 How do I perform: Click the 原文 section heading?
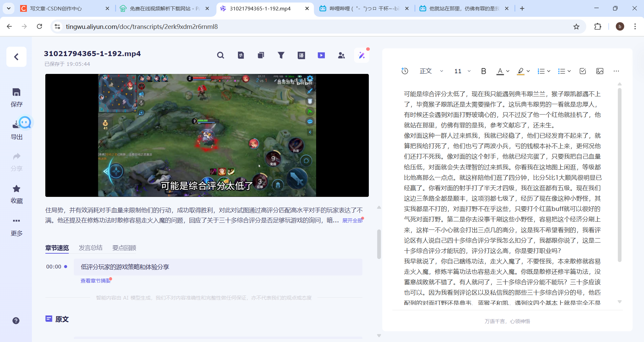[x=62, y=319]
